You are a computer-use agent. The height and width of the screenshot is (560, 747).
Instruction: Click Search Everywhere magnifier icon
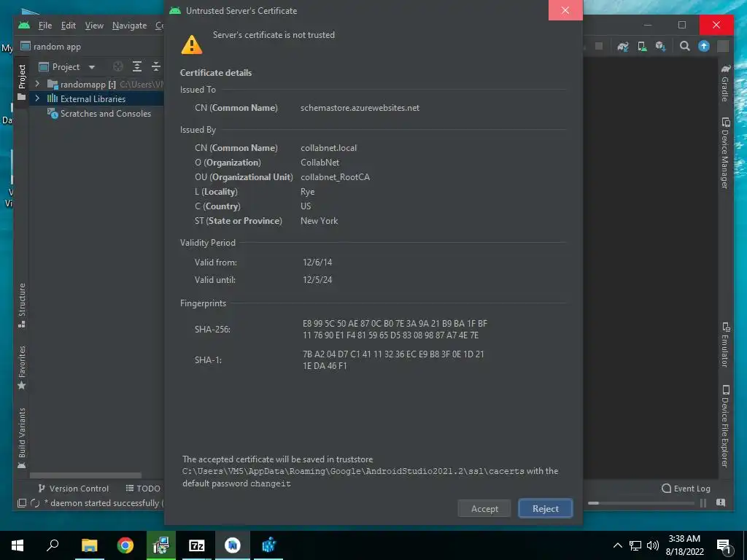tap(684, 46)
